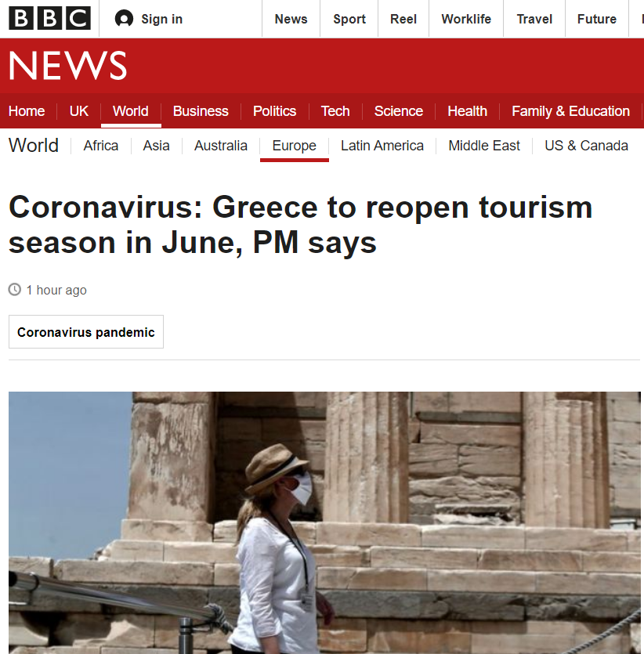The width and height of the screenshot is (644, 654).
Task: Open the Reel section in top bar
Action: (x=403, y=19)
